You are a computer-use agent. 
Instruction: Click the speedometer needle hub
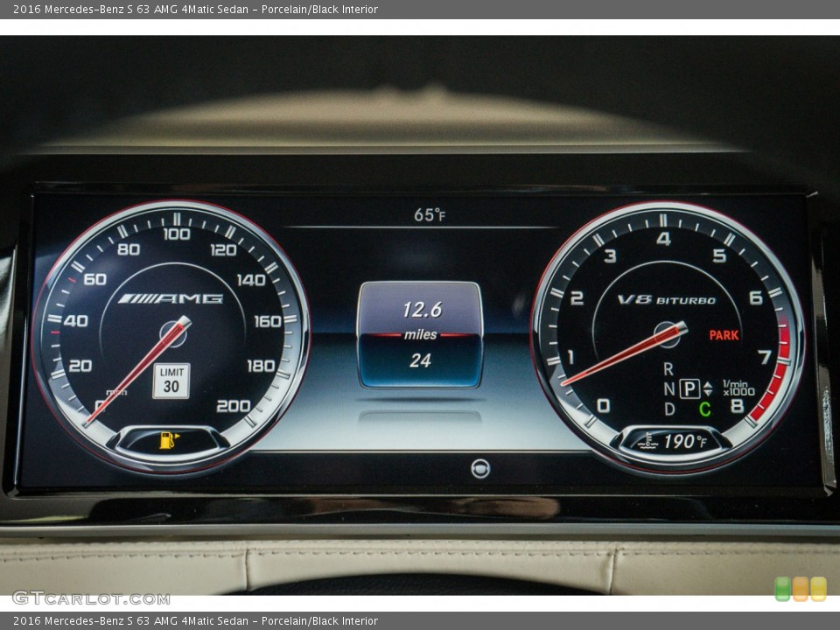point(174,333)
